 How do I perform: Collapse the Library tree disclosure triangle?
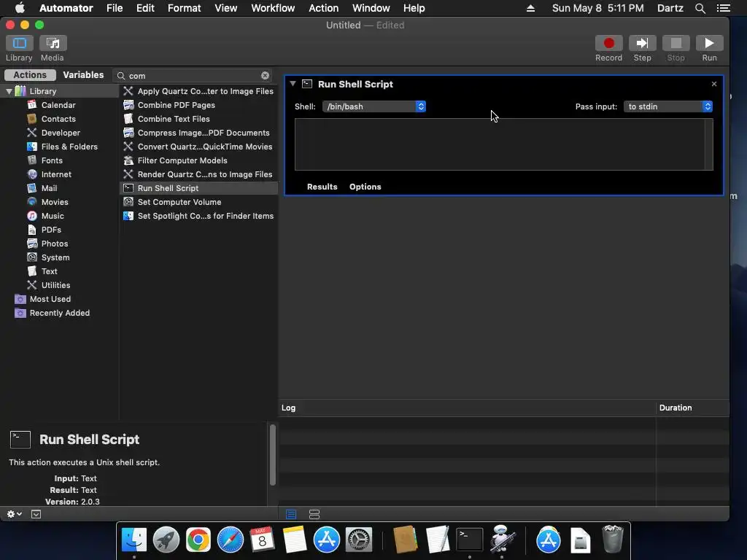point(9,91)
